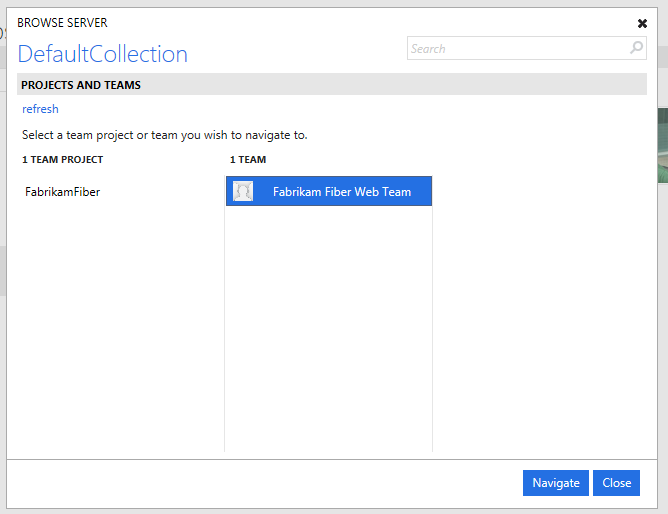The width and height of the screenshot is (668, 514).
Task: Click the magnifying glass search icon
Action: [636, 48]
